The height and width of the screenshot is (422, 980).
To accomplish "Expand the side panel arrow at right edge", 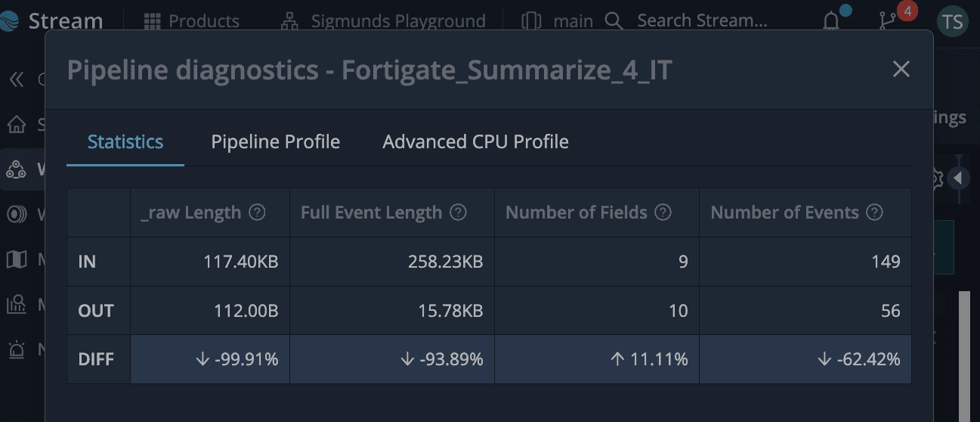I will [x=958, y=178].
